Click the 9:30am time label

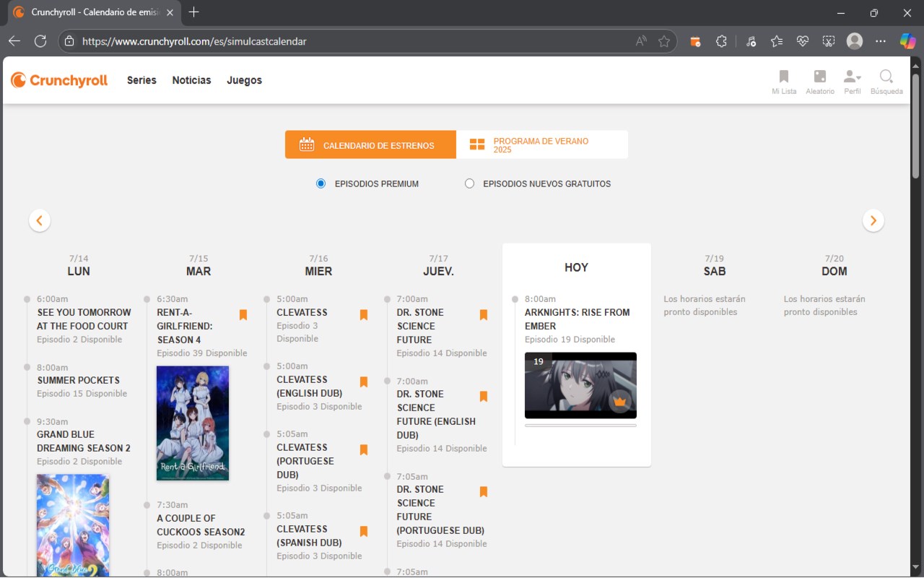[52, 422]
